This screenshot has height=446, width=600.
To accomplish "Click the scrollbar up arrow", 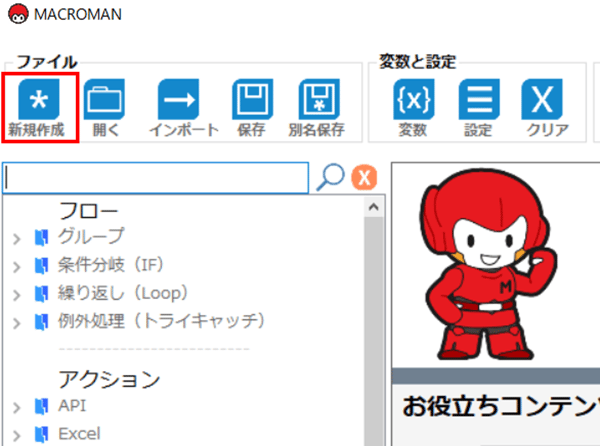I will pyautogui.click(x=374, y=207).
